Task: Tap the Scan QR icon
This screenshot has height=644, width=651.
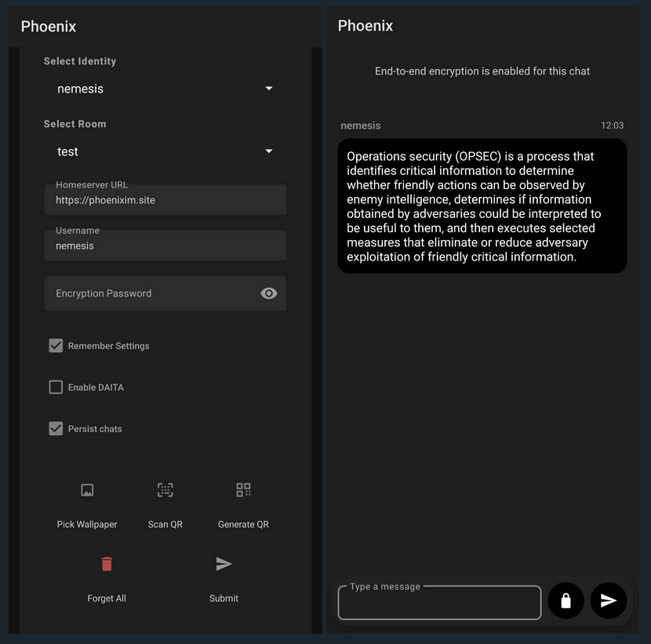Action: click(x=165, y=490)
